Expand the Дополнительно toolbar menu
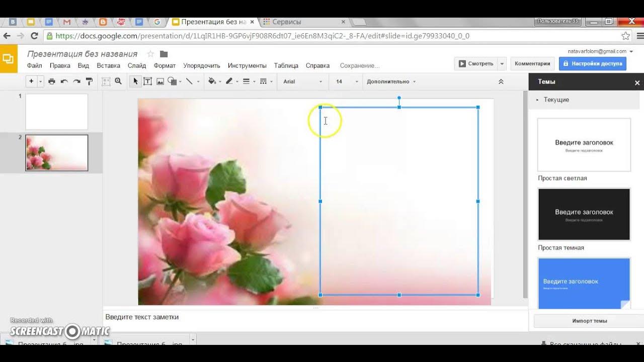Viewport: 644px width, 362px height. (x=391, y=81)
